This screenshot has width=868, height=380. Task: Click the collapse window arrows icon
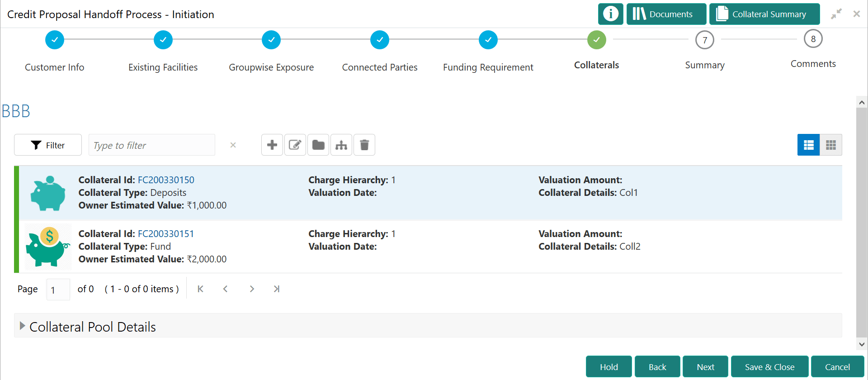click(836, 14)
